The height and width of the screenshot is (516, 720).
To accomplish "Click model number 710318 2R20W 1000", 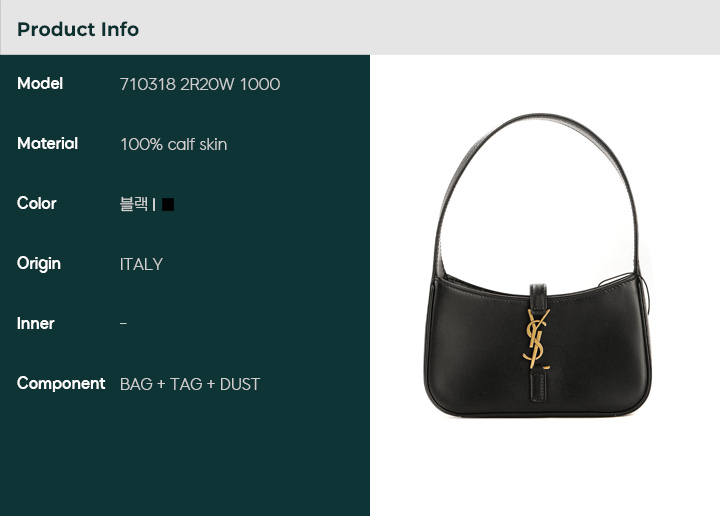I will (200, 84).
